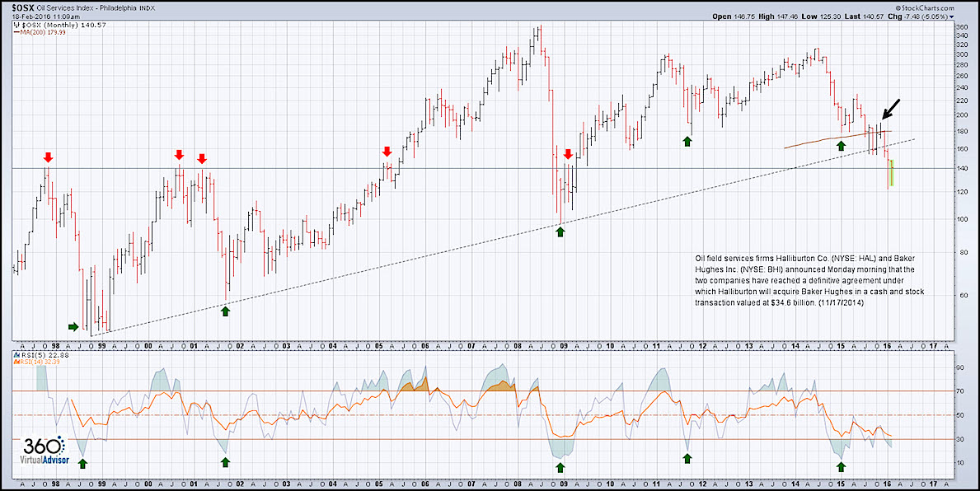This screenshot has height=491, width=980.
Task: Click the 'Open 146.75' value
Action: tap(732, 17)
